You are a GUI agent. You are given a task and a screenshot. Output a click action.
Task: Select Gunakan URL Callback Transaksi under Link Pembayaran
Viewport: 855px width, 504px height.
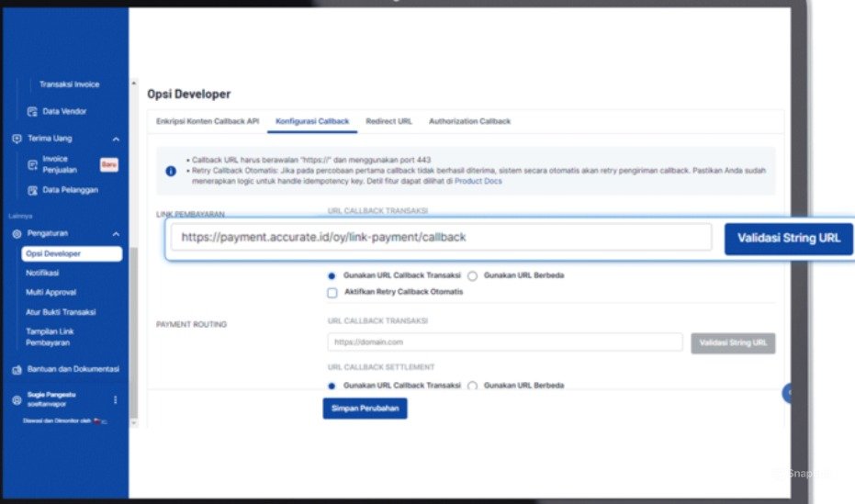[332, 275]
